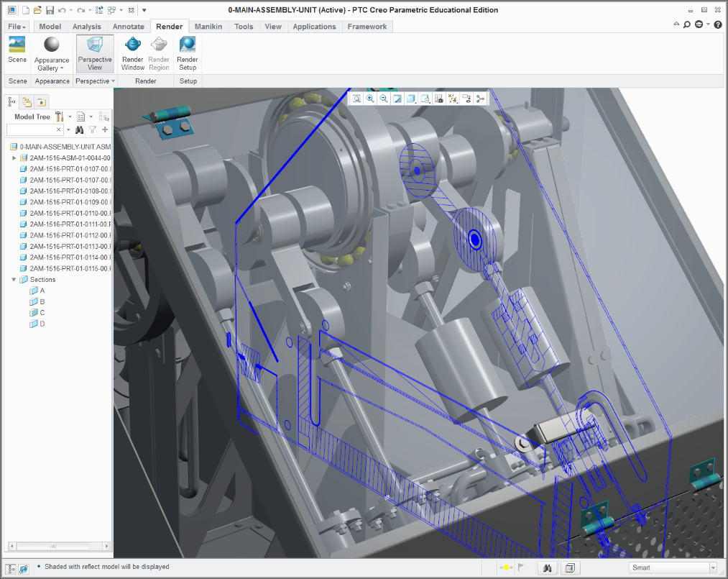Expand the 2AM-1516-ASM-01-0044 subassembly node
Screen dimensions: 728x579
tap(14, 158)
